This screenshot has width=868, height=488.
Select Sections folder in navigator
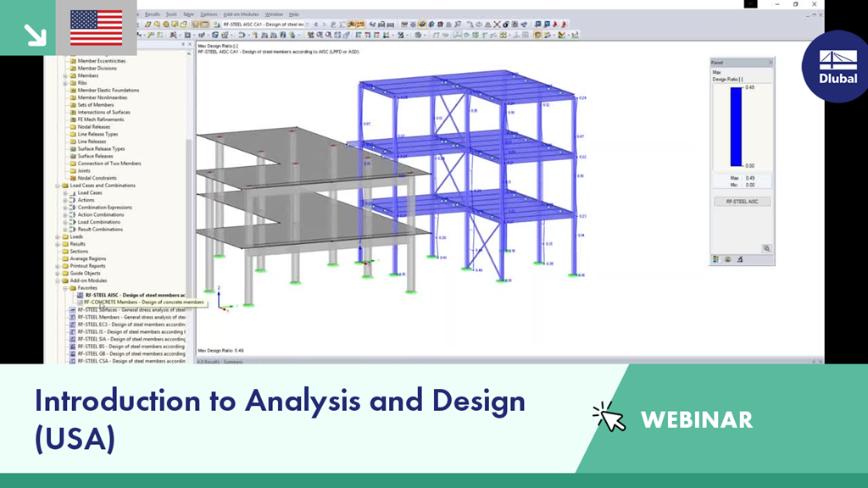pyautogui.click(x=79, y=251)
